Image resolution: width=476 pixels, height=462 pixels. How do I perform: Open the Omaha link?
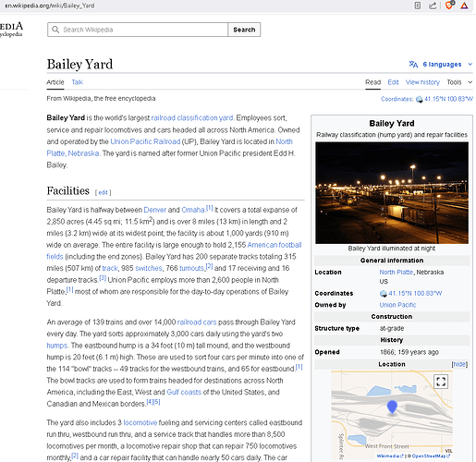tap(193, 210)
